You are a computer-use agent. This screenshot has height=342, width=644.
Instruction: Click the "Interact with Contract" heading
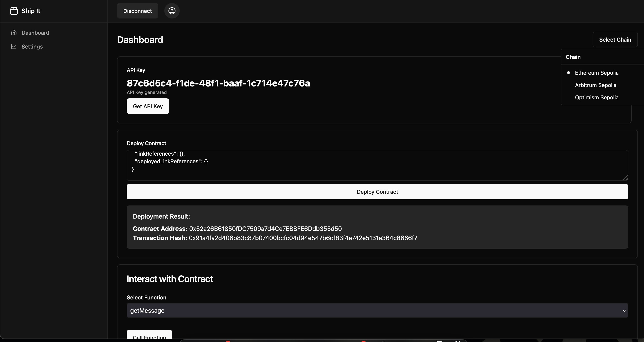[170, 279]
